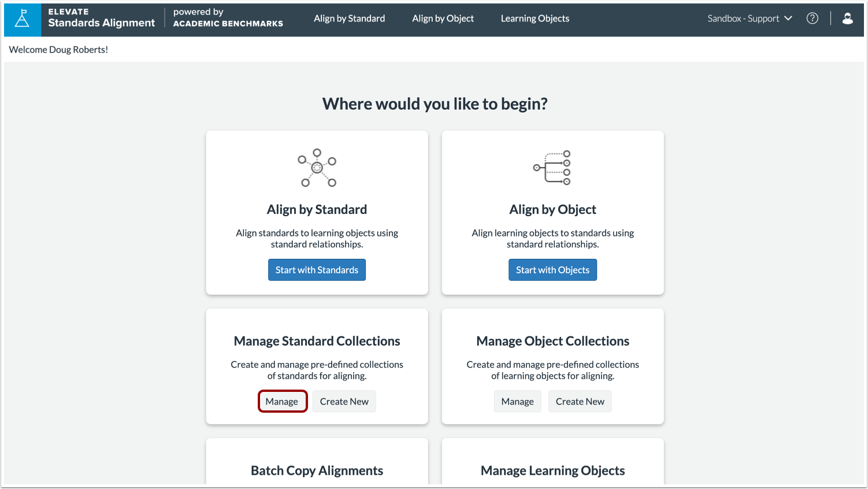This screenshot has height=489, width=868.
Task: Open the Sandbox - Support dropdown
Action: [x=749, y=18]
